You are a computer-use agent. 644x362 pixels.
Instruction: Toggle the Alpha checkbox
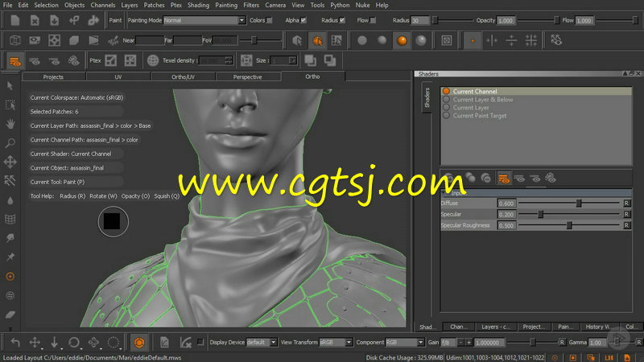click(303, 20)
